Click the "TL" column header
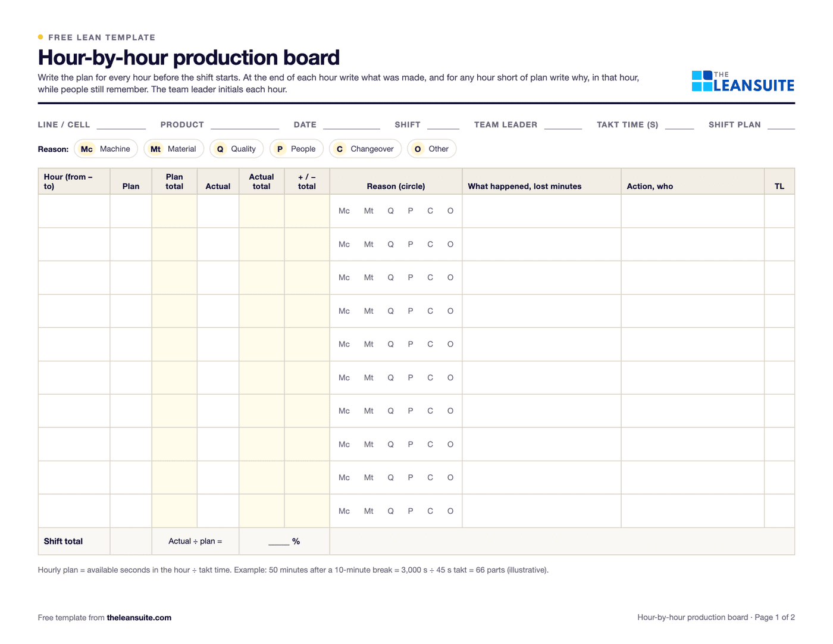This screenshot has height=644, width=833. pyautogui.click(x=779, y=182)
